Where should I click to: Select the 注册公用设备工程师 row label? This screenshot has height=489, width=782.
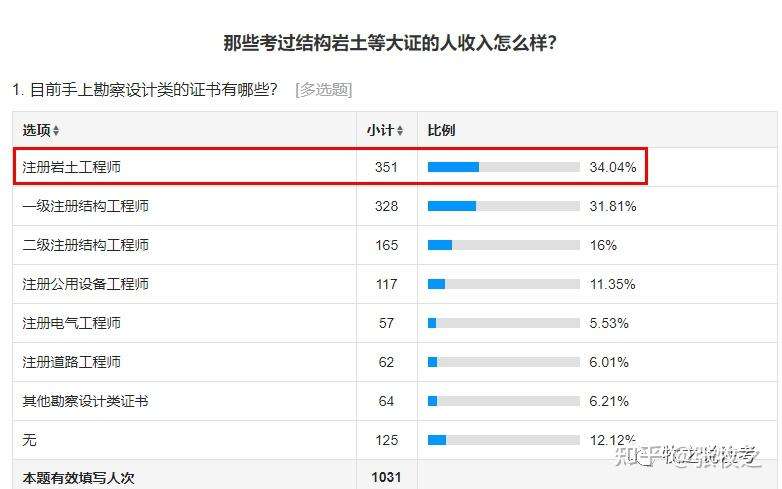[x=86, y=284]
